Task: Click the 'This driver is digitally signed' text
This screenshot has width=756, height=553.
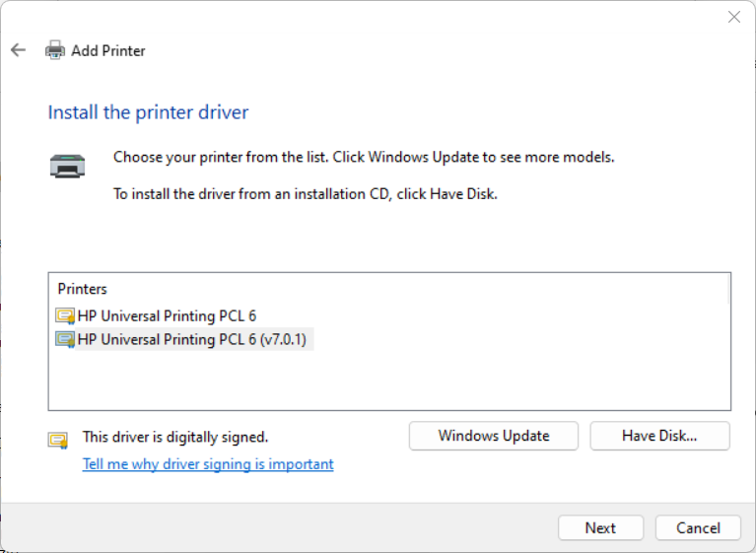Action: (175, 437)
